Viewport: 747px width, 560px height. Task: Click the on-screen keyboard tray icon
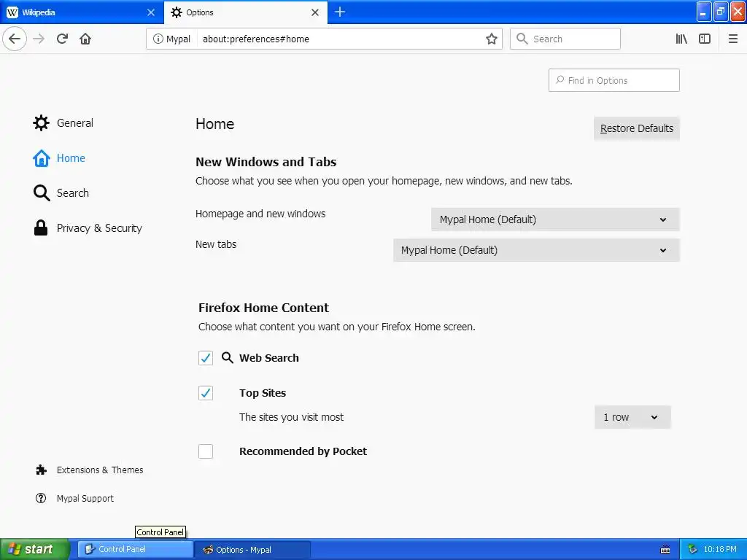click(665, 550)
